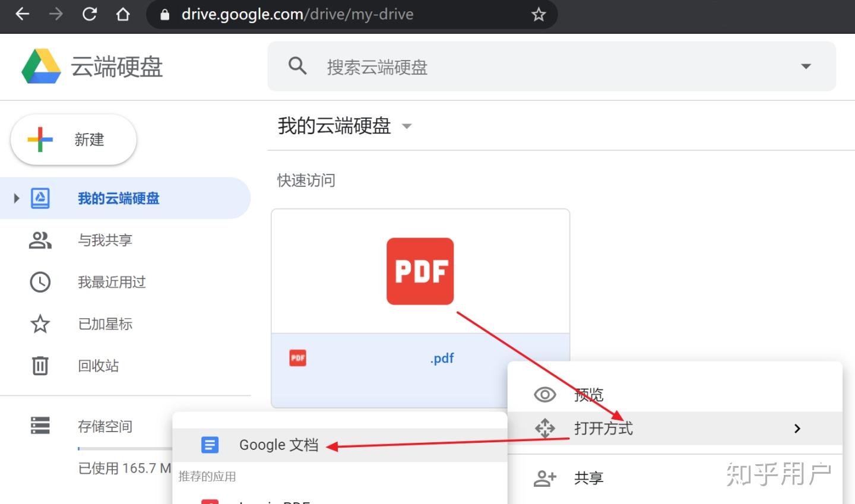Screen dimensions: 855x504
Task: Open 存储空间 storage
Action: [105, 426]
